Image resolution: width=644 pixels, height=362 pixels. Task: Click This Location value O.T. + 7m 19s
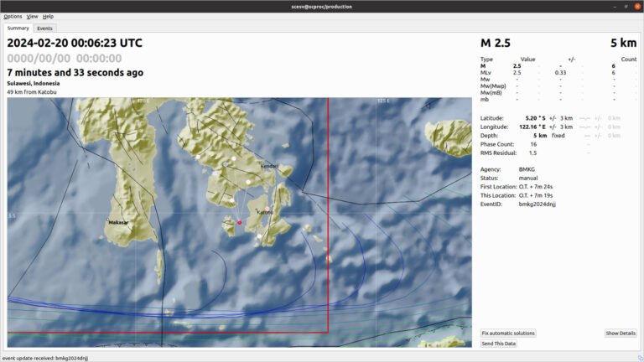536,195
